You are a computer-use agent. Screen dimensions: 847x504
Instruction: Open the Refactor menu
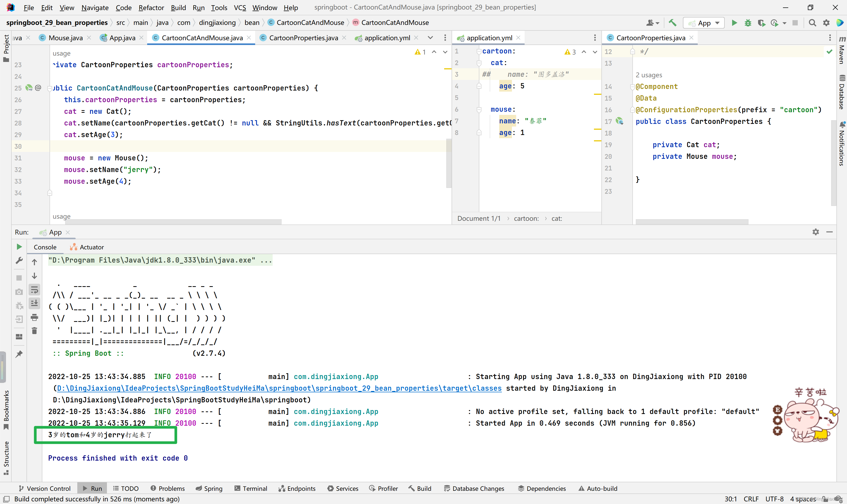click(x=151, y=7)
